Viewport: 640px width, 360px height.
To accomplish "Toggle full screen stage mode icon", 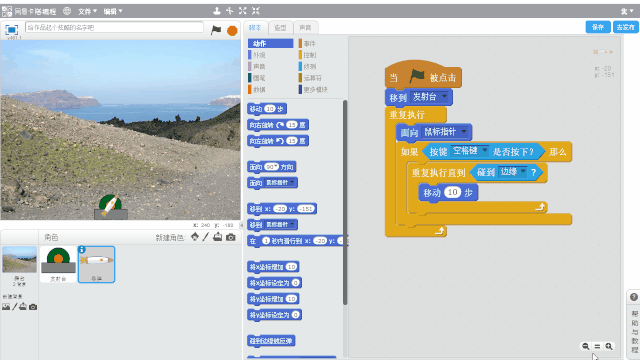I will pos(11,30).
